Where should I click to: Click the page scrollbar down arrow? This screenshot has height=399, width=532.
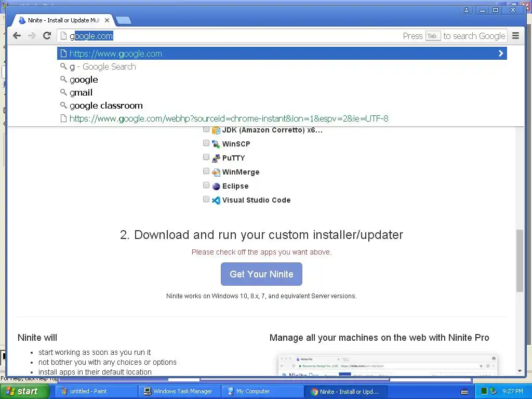click(x=520, y=371)
